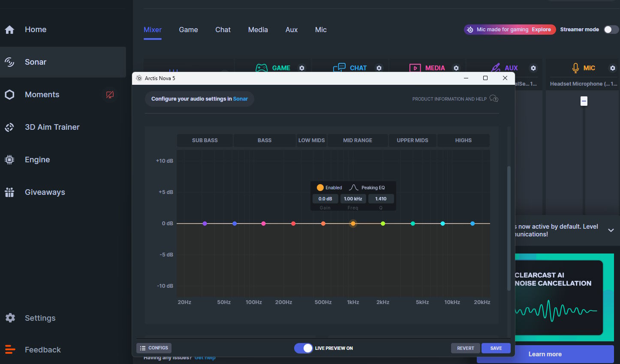Image resolution: width=620 pixels, height=364 pixels.
Task: Click the Arctis Nova 5 window scrollbar
Action: pos(509,229)
